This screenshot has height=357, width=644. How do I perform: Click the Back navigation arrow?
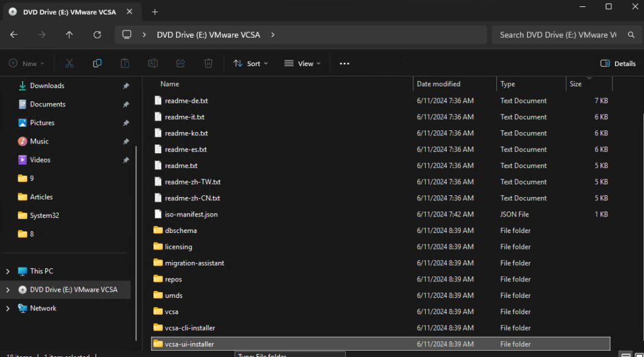(14, 35)
